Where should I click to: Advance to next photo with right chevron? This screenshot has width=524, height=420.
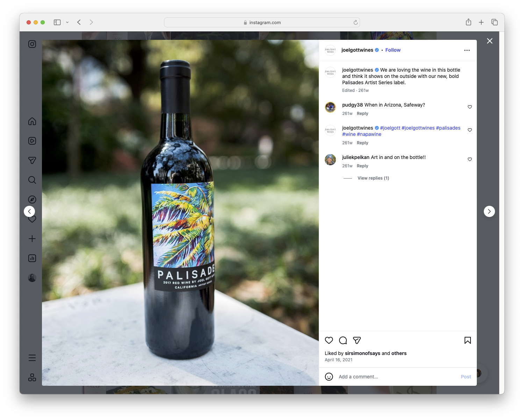coord(489,211)
